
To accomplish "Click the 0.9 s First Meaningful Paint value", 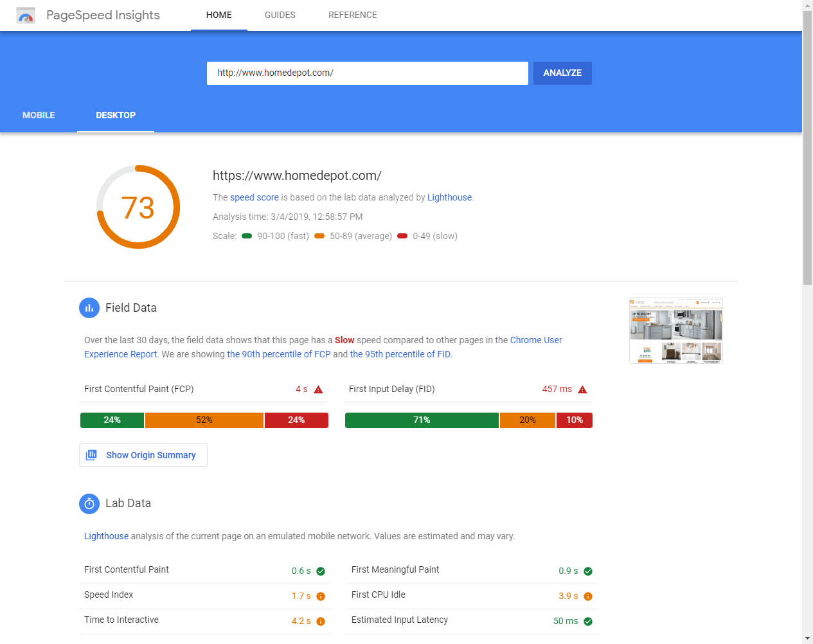I will coord(568,571).
